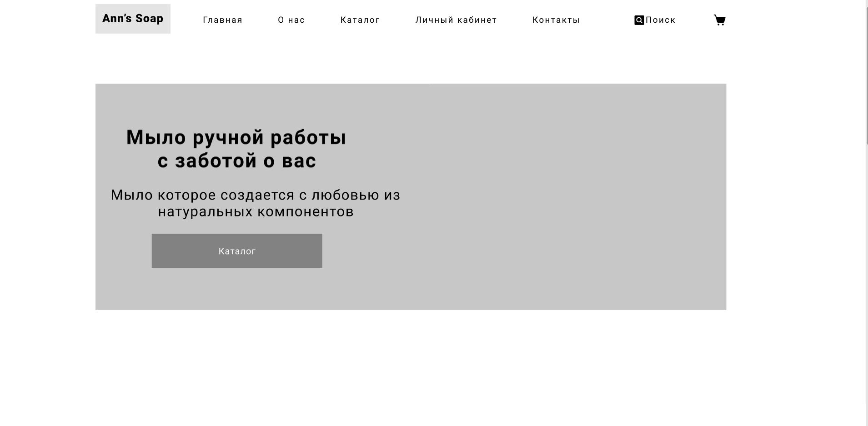Activate search via the magnifying glass icon

638,20
